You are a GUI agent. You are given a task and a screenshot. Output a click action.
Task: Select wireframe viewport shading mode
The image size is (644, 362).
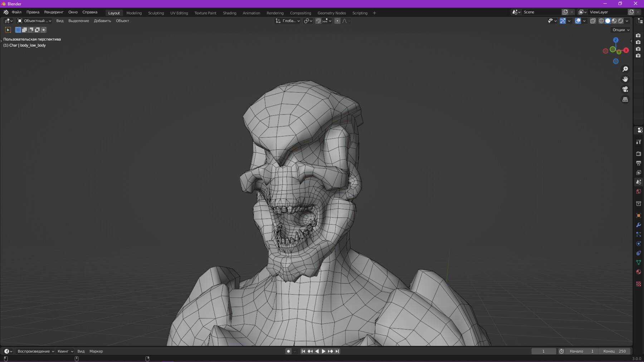pyautogui.click(x=601, y=21)
